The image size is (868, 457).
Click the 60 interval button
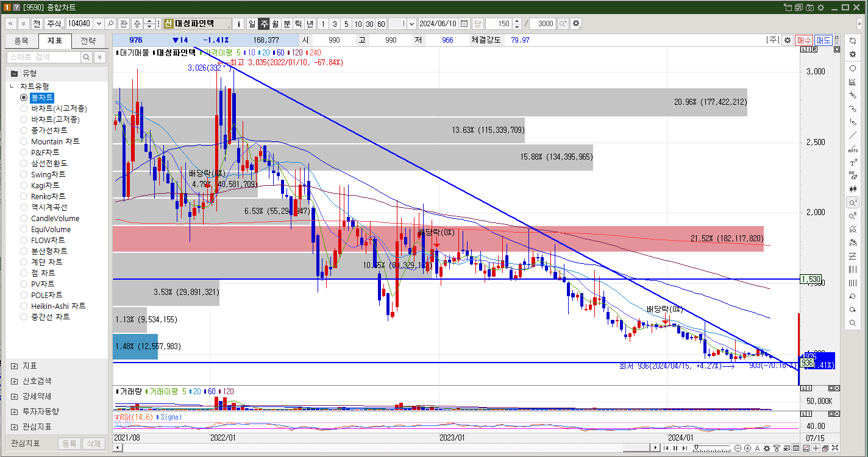381,23
